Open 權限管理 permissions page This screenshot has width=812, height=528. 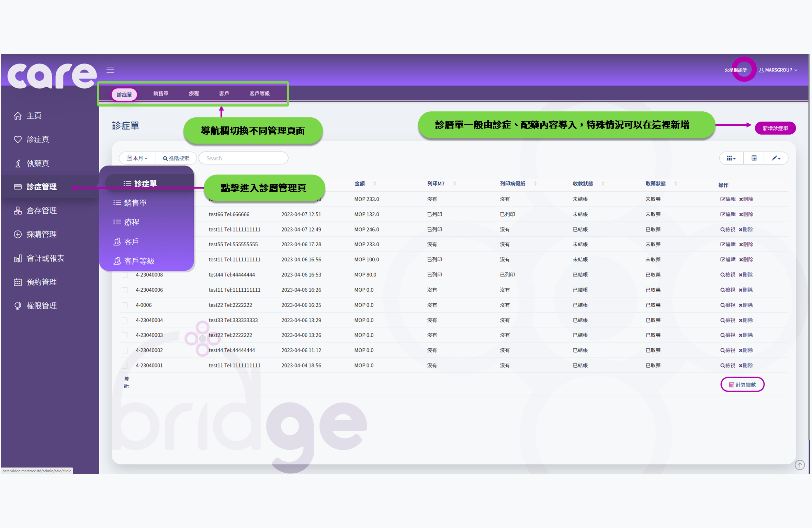pos(41,305)
